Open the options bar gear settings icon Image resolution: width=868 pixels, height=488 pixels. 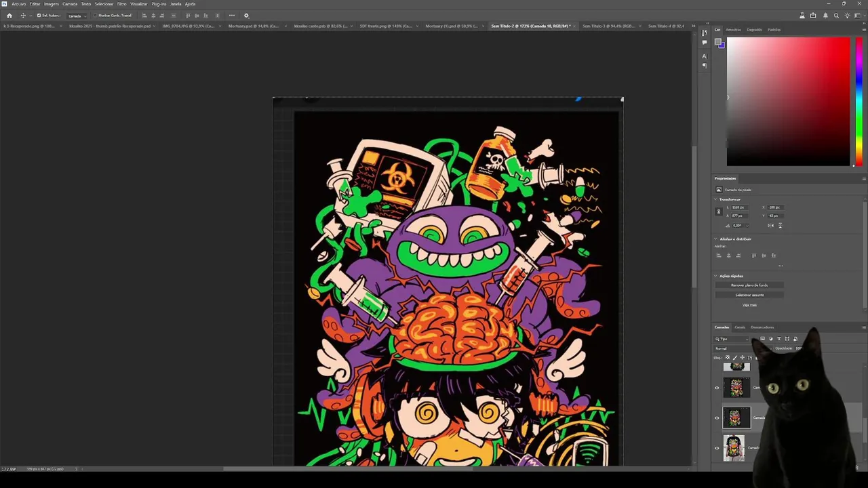(246, 16)
